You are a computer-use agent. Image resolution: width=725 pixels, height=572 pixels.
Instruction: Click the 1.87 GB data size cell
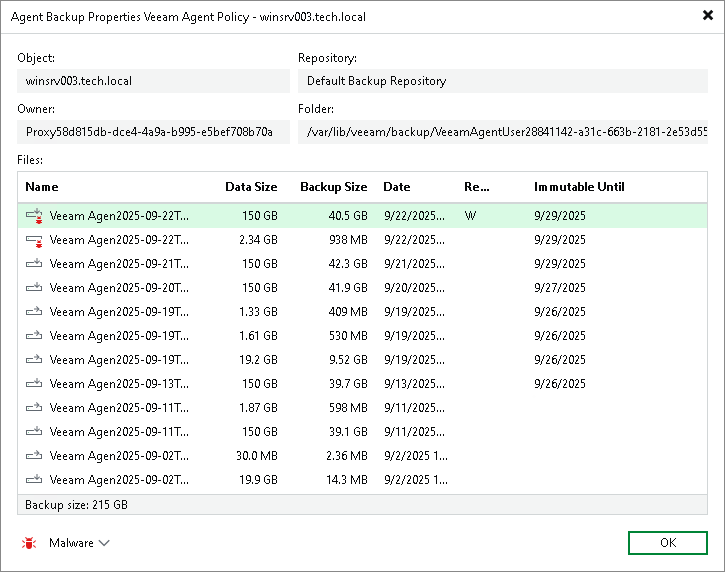click(258, 408)
